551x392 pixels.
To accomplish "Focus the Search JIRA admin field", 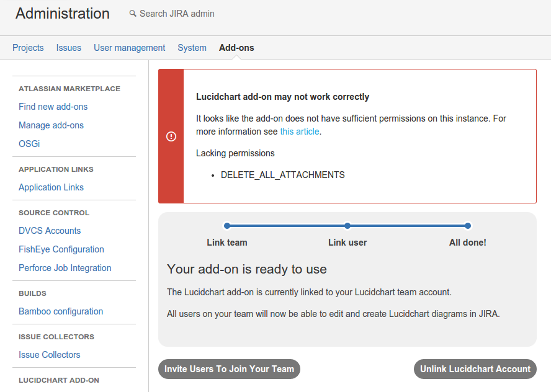I will pos(177,14).
